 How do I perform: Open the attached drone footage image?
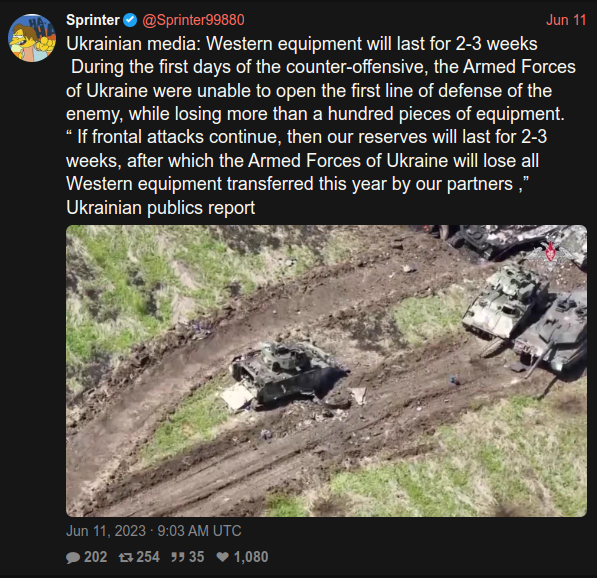pyautogui.click(x=326, y=371)
